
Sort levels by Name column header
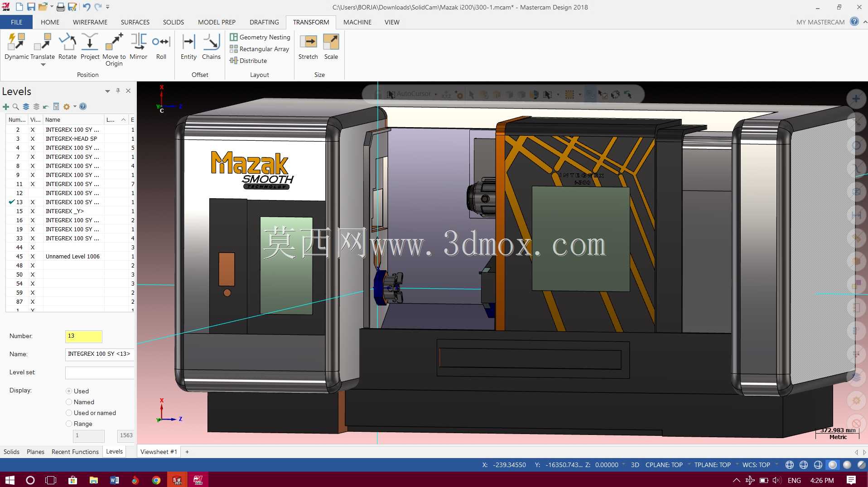tap(74, 120)
